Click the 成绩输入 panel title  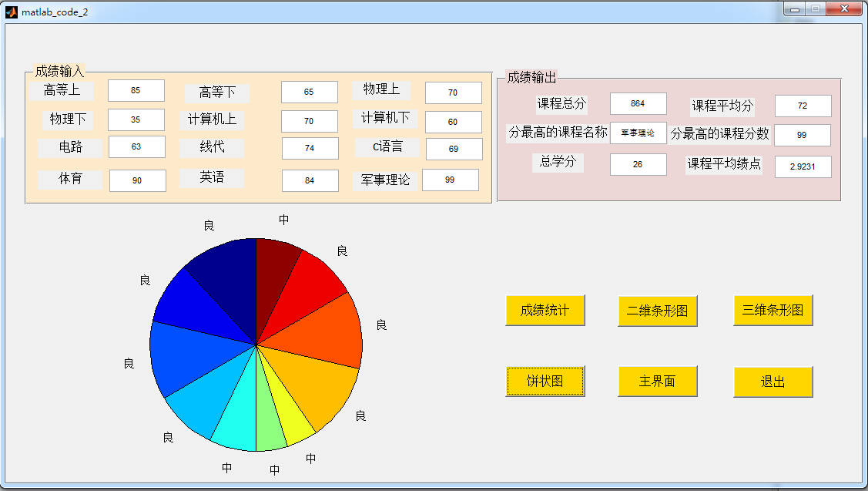59,71
